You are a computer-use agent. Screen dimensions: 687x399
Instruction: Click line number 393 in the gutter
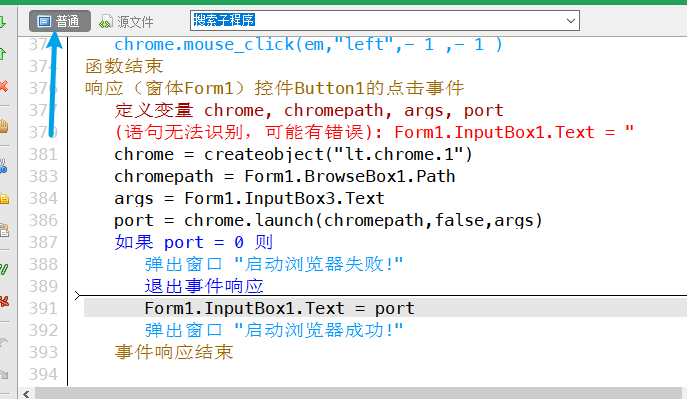point(43,352)
